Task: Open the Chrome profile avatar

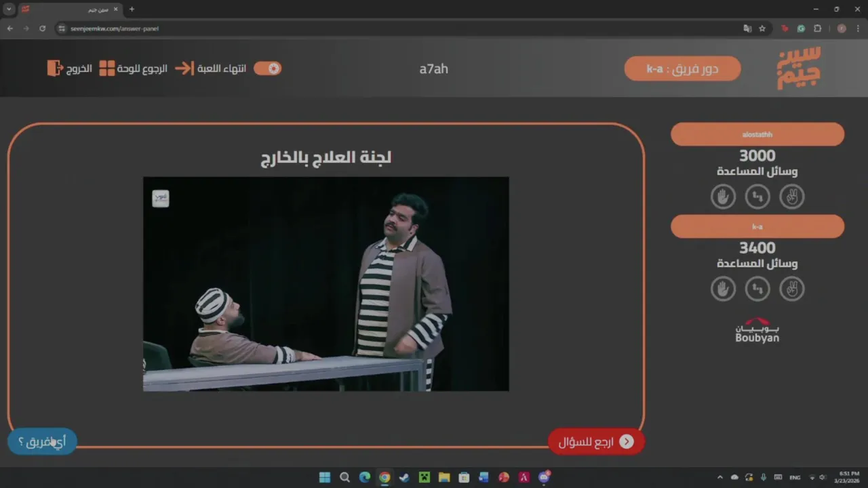Action: (842, 28)
